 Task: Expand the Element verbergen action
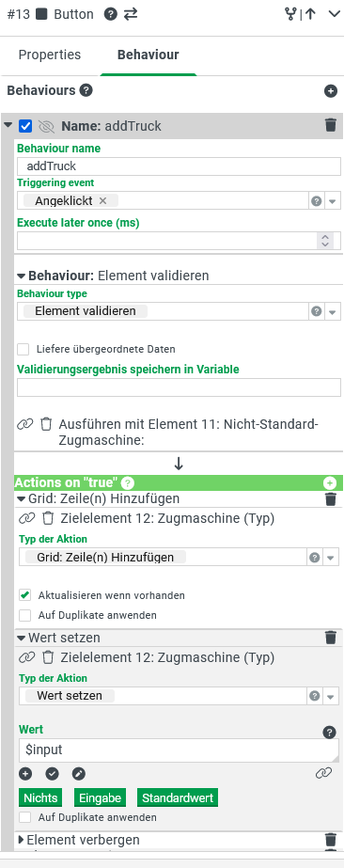22,840
